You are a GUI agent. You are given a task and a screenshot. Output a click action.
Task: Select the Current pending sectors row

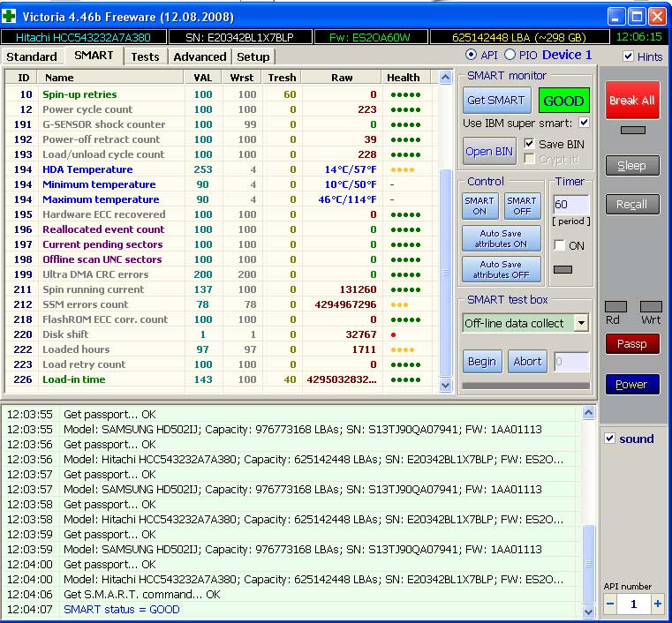point(221,244)
